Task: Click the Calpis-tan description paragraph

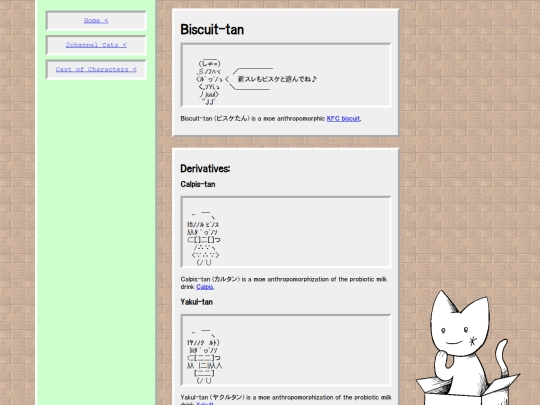Action: click(x=284, y=283)
